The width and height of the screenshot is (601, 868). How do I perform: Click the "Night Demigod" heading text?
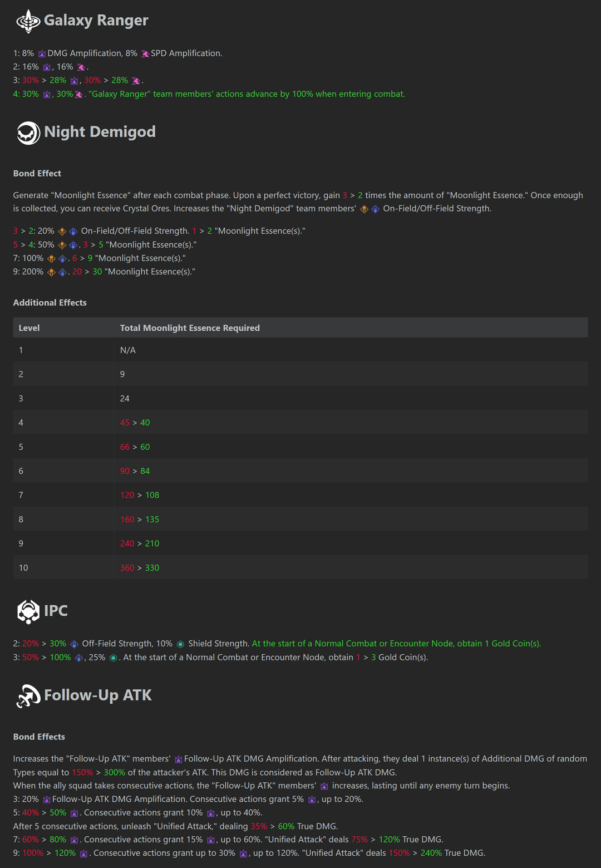coord(100,132)
